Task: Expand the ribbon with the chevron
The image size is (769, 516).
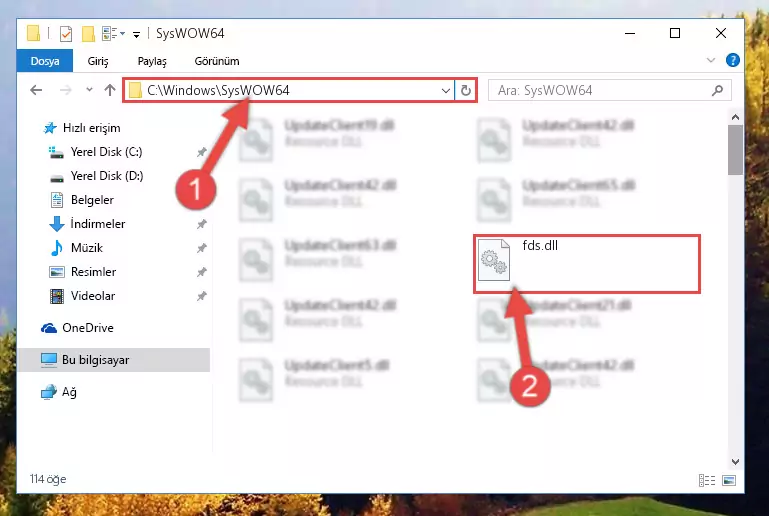Action: 711,60
